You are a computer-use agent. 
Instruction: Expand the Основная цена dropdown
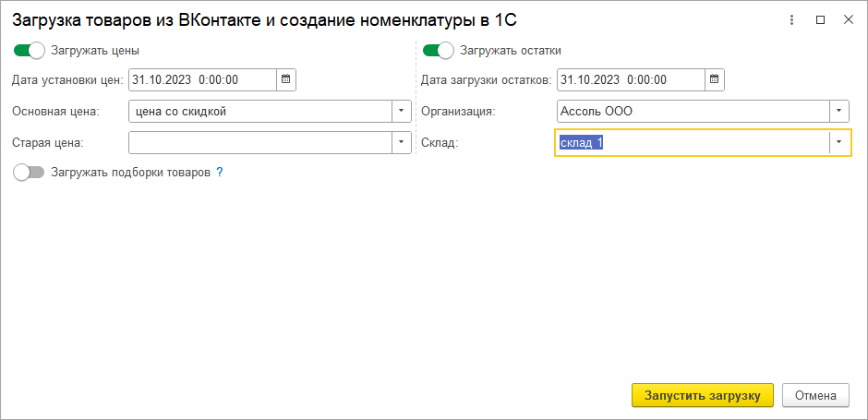coord(402,112)
